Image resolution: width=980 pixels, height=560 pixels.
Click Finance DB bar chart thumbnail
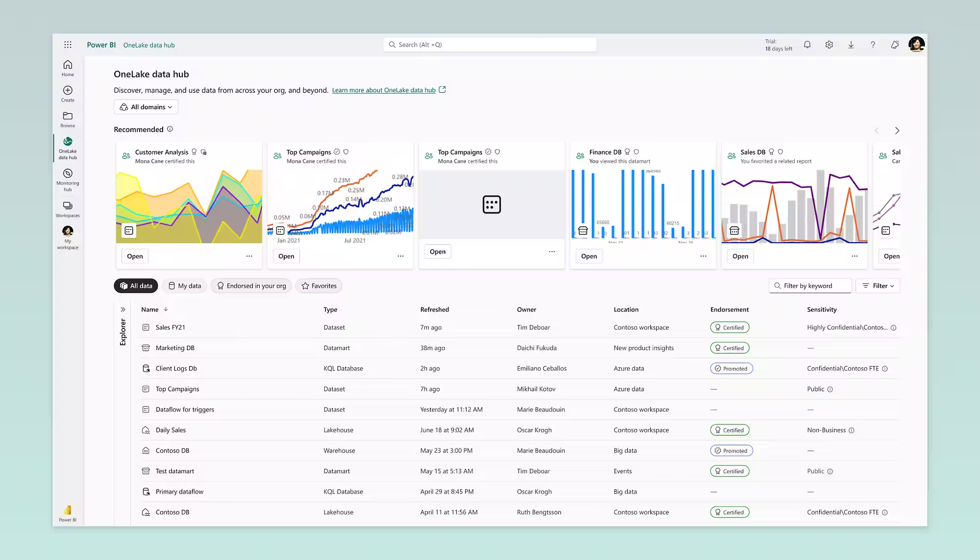pyautogui.click(x=643, y=206)
